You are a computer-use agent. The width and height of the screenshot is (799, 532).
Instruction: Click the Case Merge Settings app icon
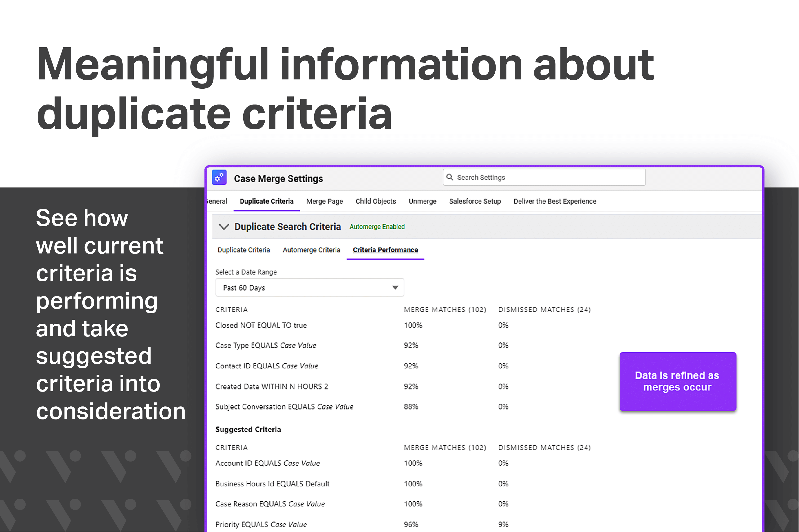pos(219,177)
